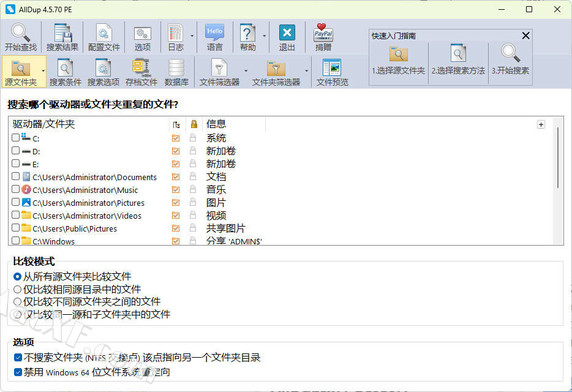Image resolution: width=572 pixels, height=392 pixels.
Task: Check the Music folder checkbox
Action: [x=15, y=189]
